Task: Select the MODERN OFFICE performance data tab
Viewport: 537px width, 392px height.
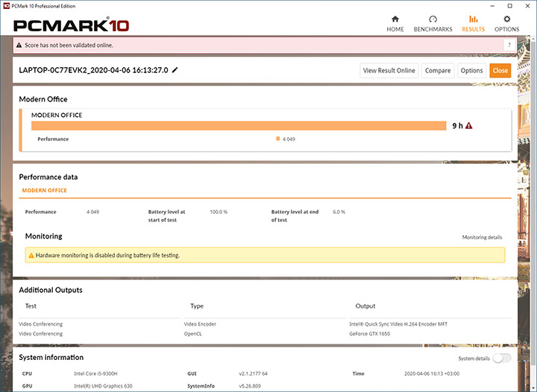Action: (45, 190)
